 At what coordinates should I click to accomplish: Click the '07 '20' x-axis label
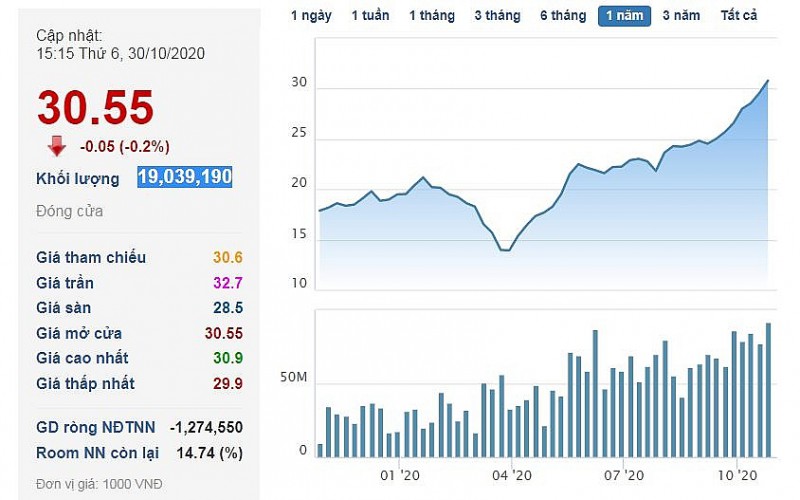coord(623,474)
